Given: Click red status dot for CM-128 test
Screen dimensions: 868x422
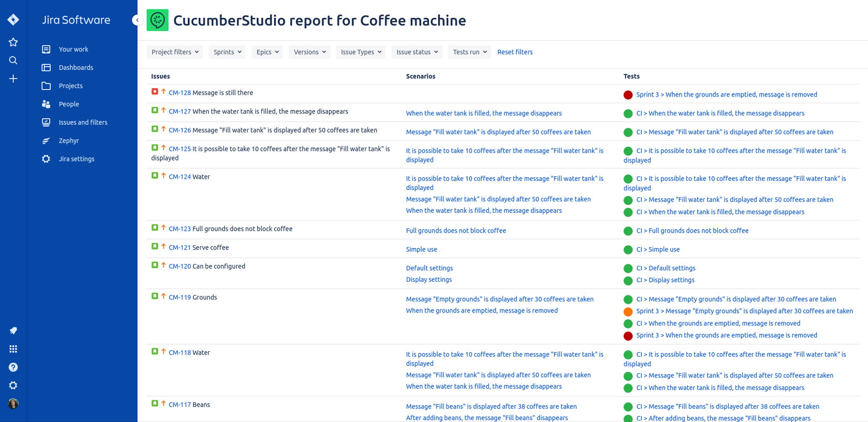Looking at the screenshot, I should [x=628, y=95].
